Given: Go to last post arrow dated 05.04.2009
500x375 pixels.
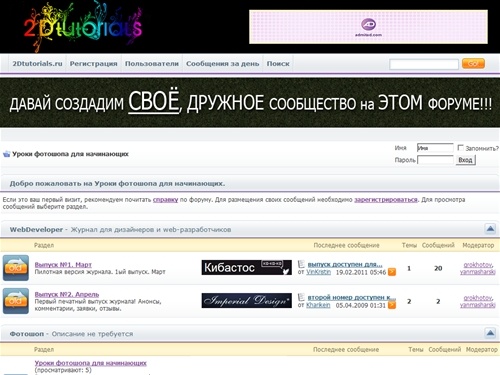Looking at the screenshot, I should click(392, 305).
